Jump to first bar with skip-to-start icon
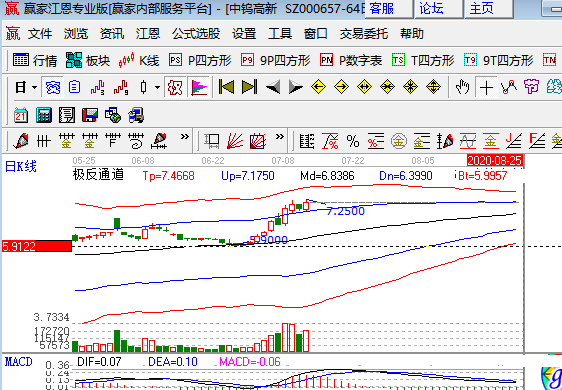The width and height of the screenshot is (562, 390). click(x=226, y=87)
